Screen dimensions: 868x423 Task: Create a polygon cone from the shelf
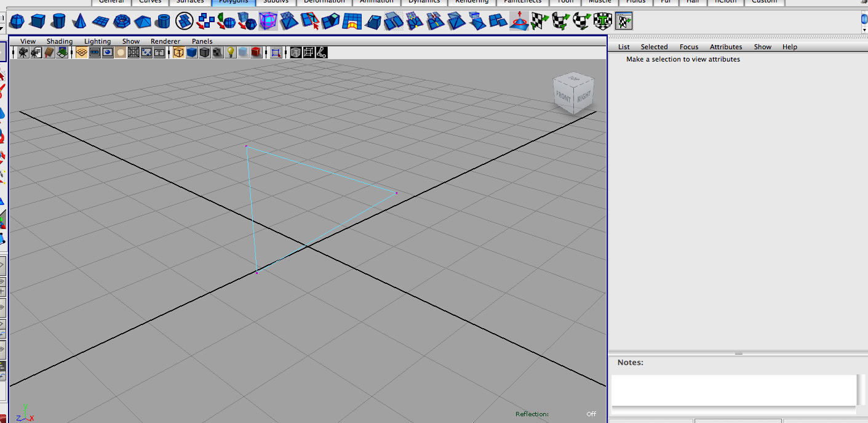(79, 22)
